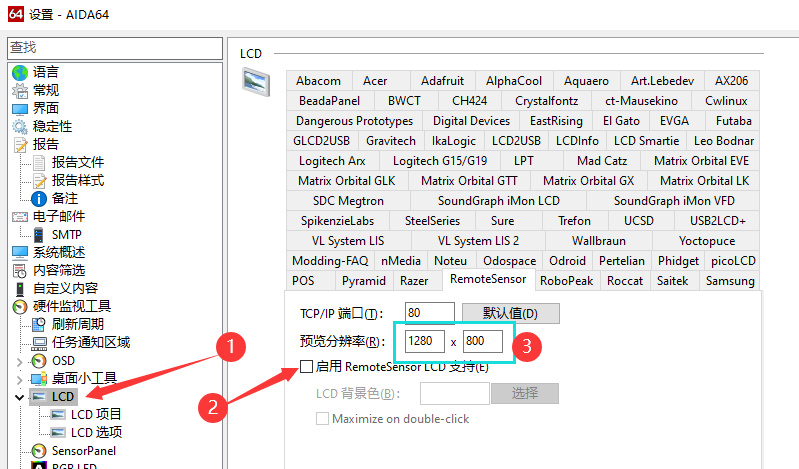799x469 pixels.
Task: Select SensorPanel in the tree
Action: pyautogui.click(x=84, y=451)
